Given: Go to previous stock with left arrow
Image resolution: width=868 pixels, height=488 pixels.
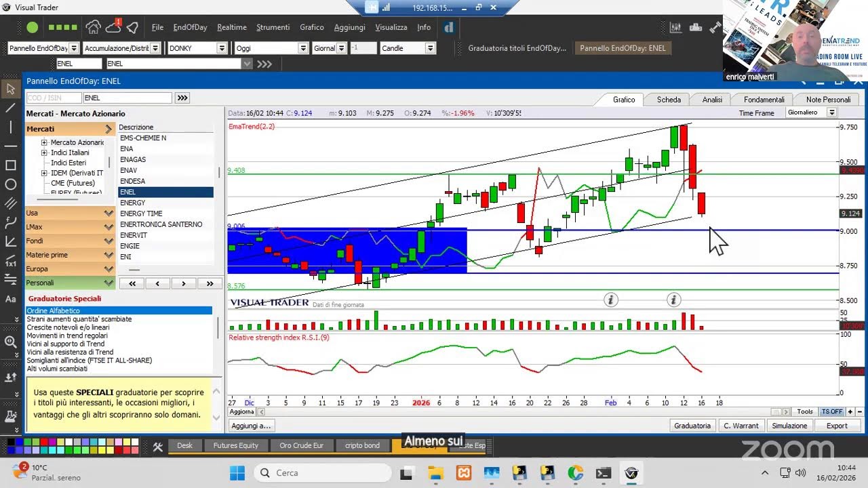Looking at the screenshot, I should click(x=158, y=283).
